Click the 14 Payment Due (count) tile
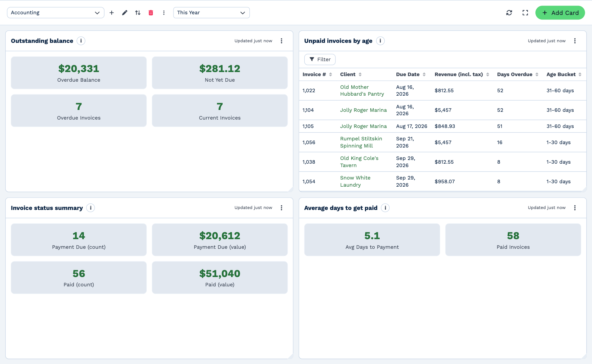Viewport: 592px width, 364px height. pos(79,240)
